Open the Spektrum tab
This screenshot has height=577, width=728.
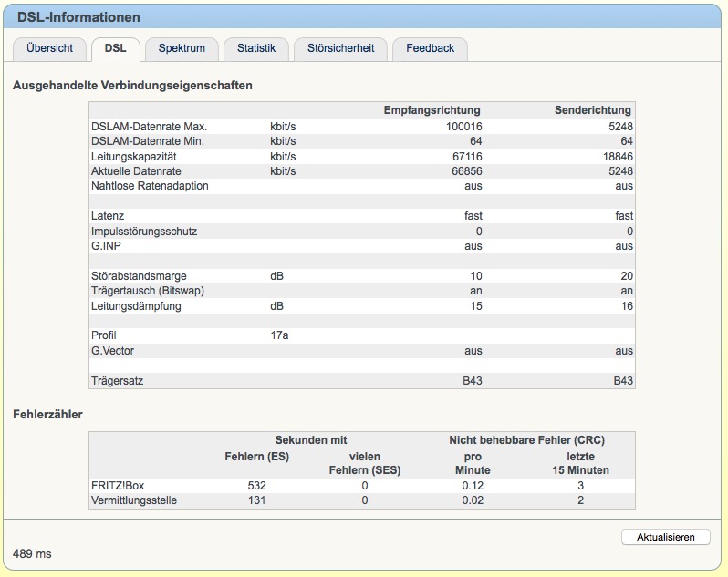click(182, 48)
